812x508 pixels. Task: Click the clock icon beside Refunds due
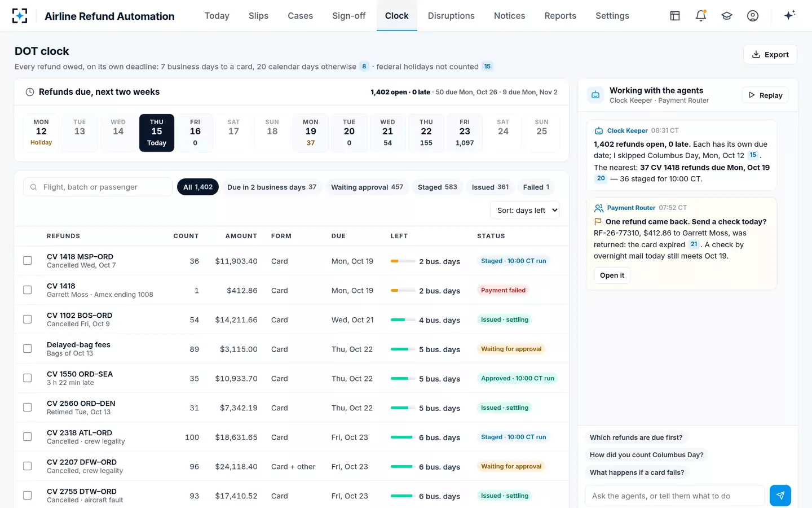coord(30,92)
